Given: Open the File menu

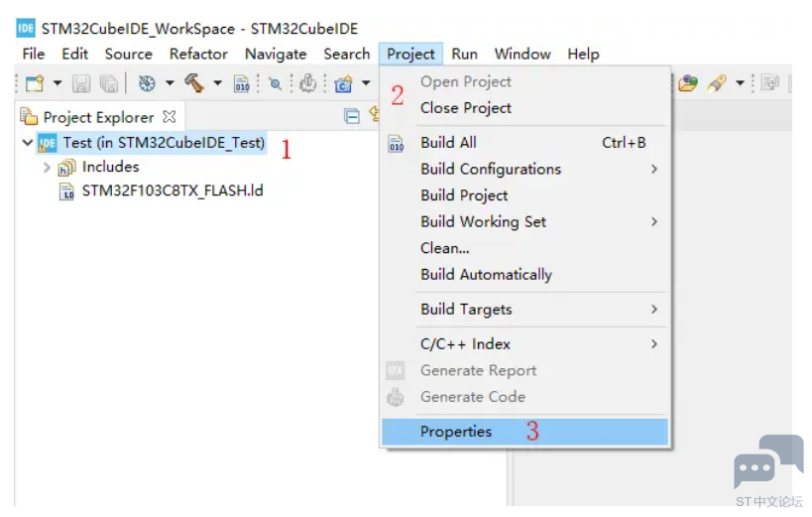Looking at the screenshot, I should (x=33, y=54).
